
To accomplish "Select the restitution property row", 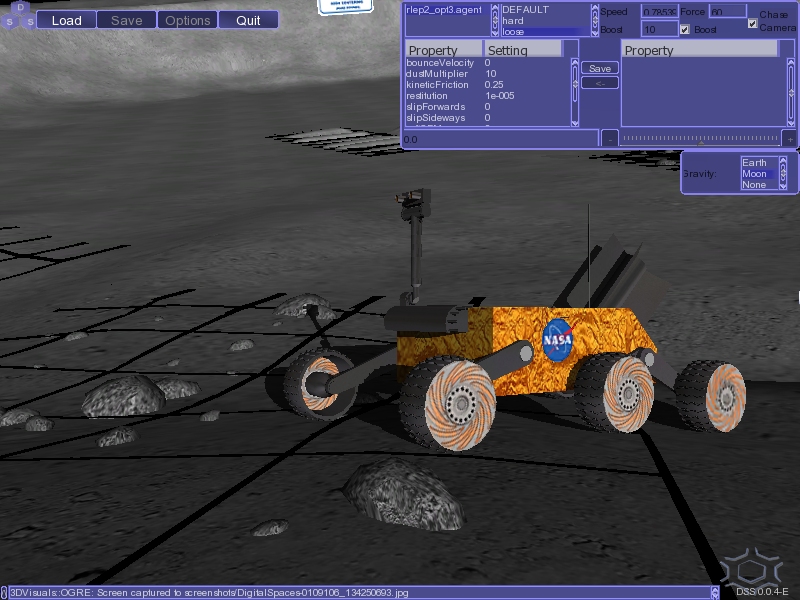I will [x=488, y=96].
